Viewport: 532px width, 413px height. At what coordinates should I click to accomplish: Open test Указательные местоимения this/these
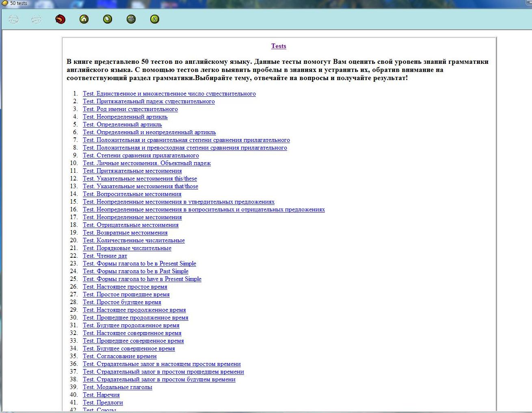(x=140, y=178)
